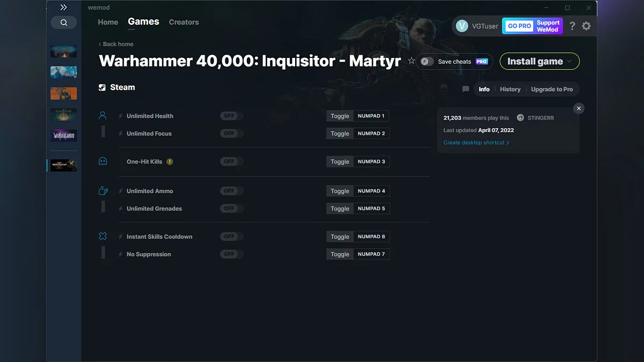The height and width of the screenshot is (362, 644).
Task: Switch to the Creators tab
Action: coord(184,22)
